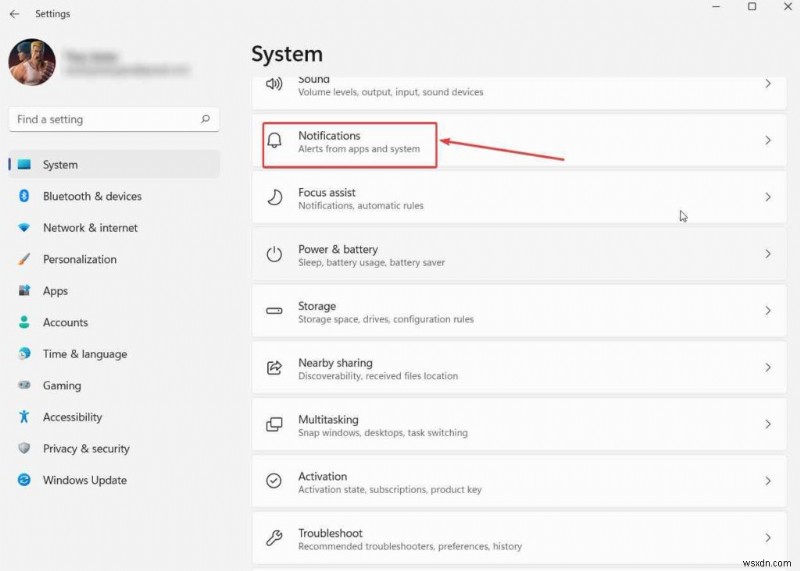Screen dimensions: 800x571
Task: Click the Focus assist moon icon
Action: tap(274, 197)
